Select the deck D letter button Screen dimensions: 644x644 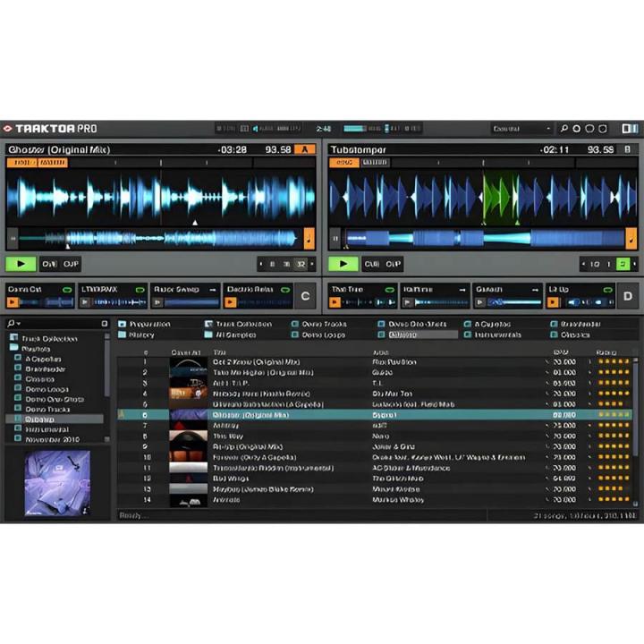coord(628,296)
